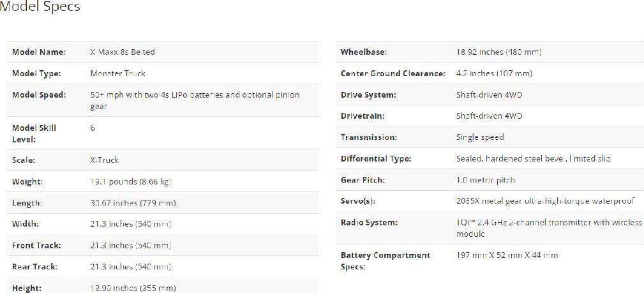Image resolution: width=644 pixels, height=293 pixels.
Task: Click the Front Track measurement value
Action: pyautogui.click(x=131, y=245)
